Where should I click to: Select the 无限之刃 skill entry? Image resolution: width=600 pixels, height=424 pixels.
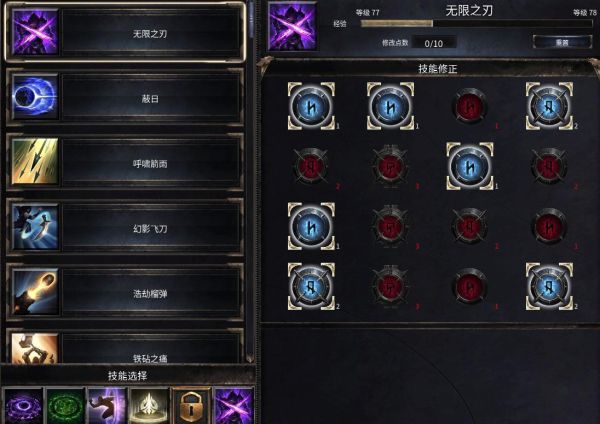[x=125, y=32]
